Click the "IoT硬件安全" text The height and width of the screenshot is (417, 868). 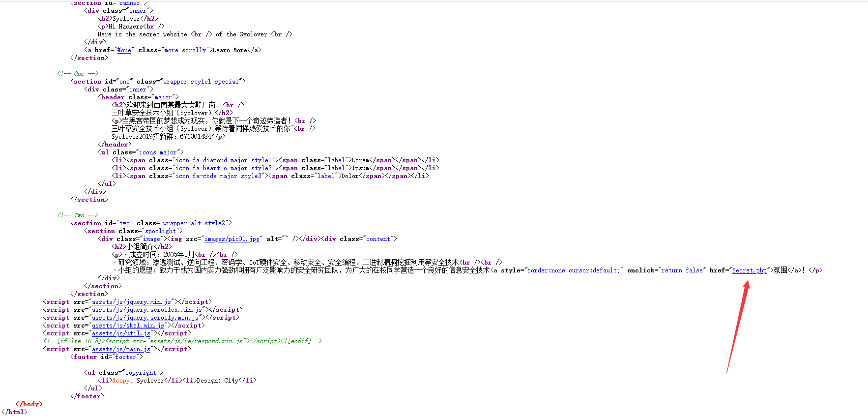[x=268, y=263]
